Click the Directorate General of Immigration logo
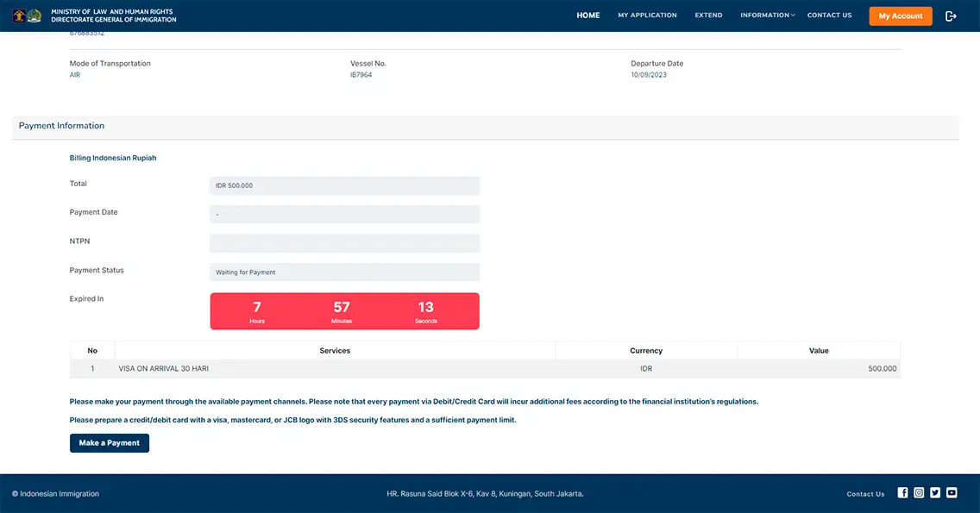 click(35, 16)
